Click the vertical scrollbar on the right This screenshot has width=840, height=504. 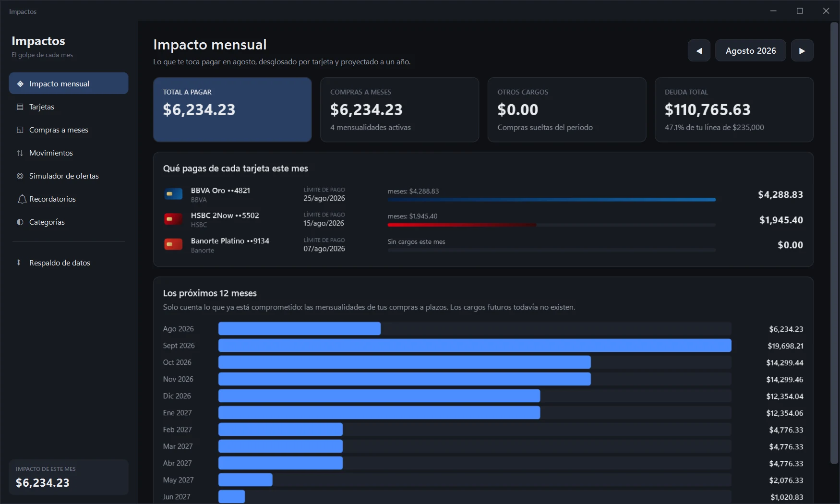[835, 243]
